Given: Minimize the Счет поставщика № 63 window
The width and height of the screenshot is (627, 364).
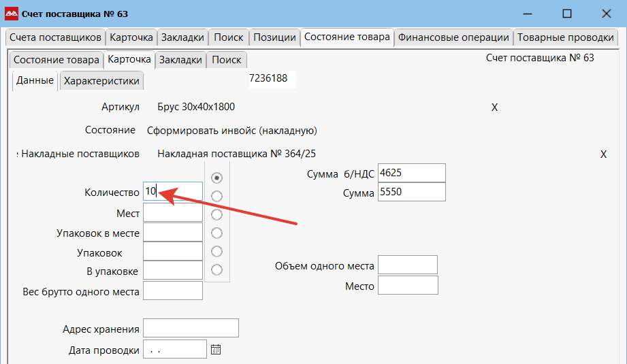Looking at the screenshot, I should point(526,14).
